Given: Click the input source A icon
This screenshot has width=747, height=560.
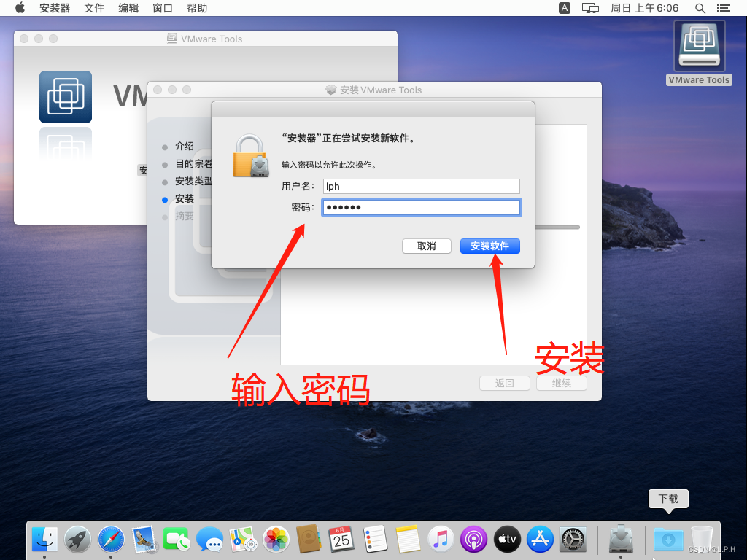Looking at the screenshot, I should 565,8.
